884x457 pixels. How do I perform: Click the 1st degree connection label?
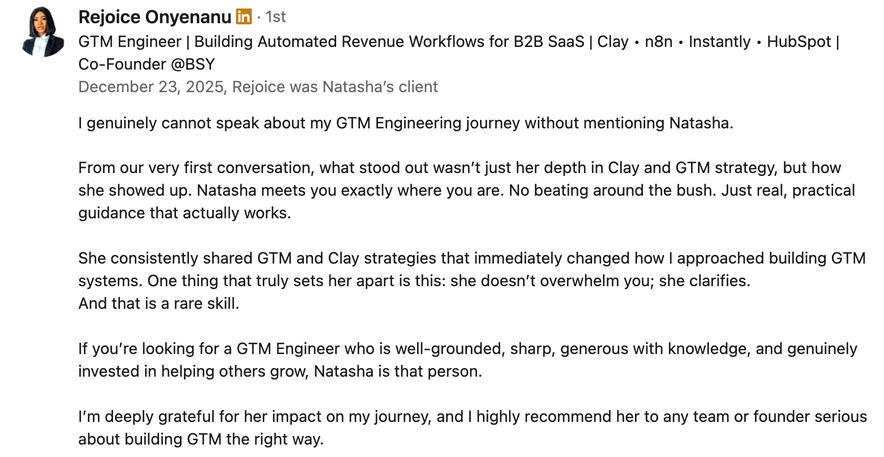[275, 17]
